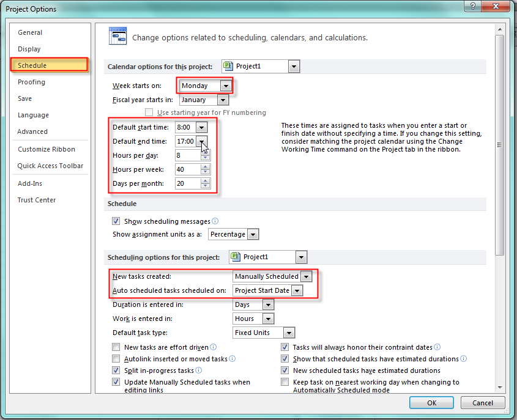Image resolution: width=517 pixels, height=420 pixels.
Task: Click info icon beside Show scheduling messages
Action: 215,221
